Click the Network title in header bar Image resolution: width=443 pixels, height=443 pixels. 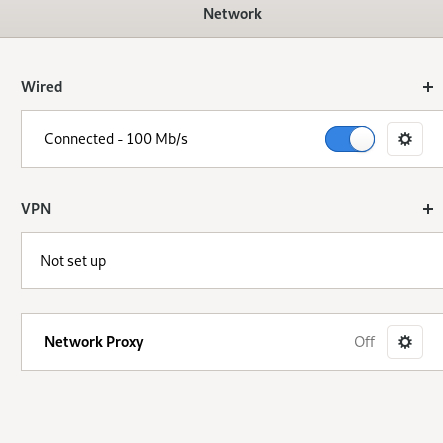232,14
